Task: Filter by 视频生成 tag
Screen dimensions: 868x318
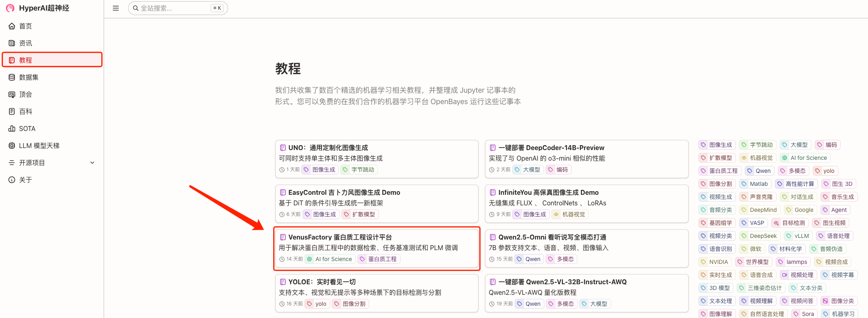Action: [x=717, y=197]
